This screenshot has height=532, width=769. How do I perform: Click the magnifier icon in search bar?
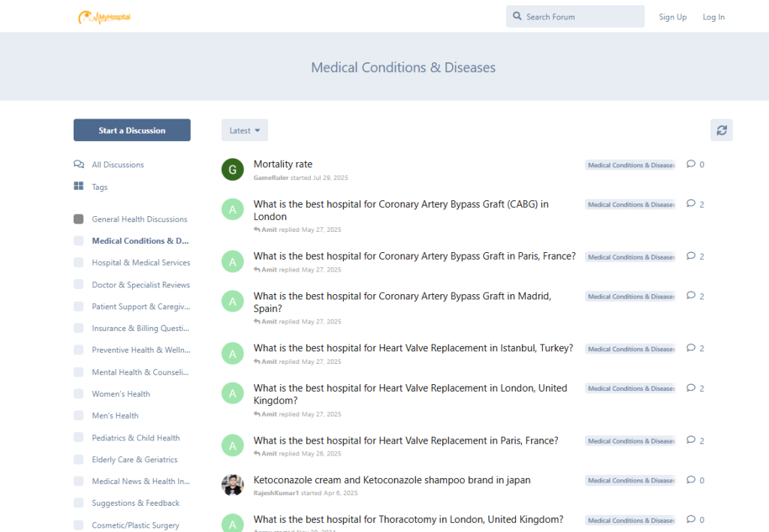pos(517,17)
